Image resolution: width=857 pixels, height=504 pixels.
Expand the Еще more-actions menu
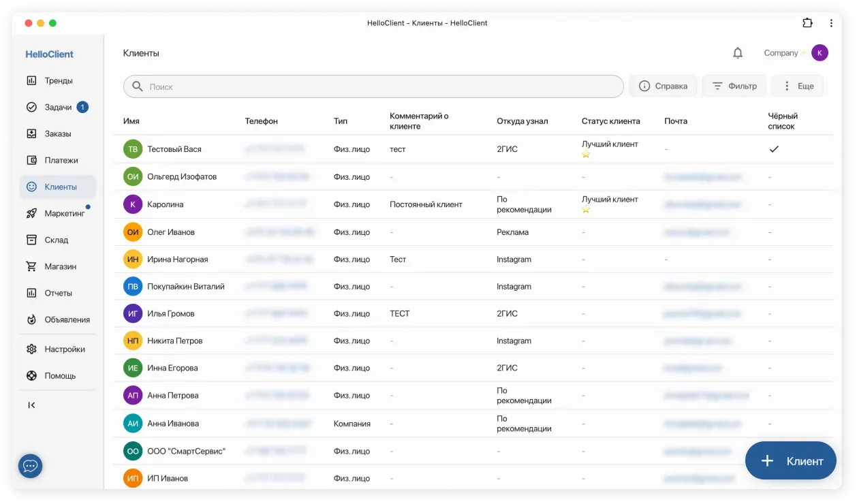coord(797,86)
